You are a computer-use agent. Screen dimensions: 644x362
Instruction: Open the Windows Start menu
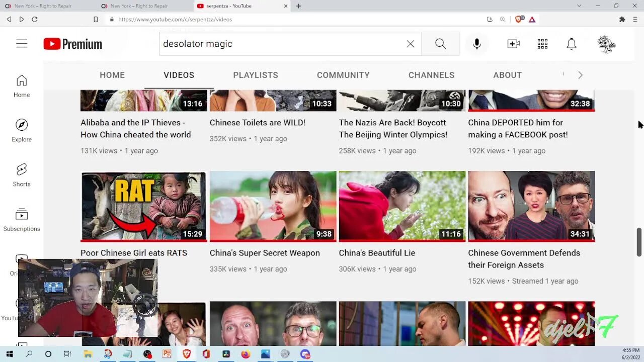tap(9, 354)
